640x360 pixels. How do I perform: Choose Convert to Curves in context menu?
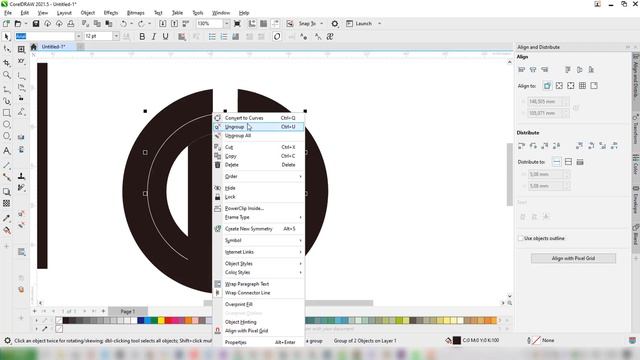259,118
